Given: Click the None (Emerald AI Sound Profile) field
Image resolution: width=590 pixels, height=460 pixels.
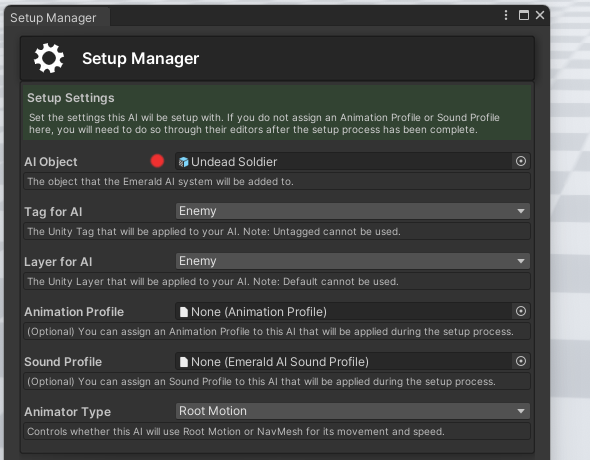Looking at the screenshot, I should (344, 361).
